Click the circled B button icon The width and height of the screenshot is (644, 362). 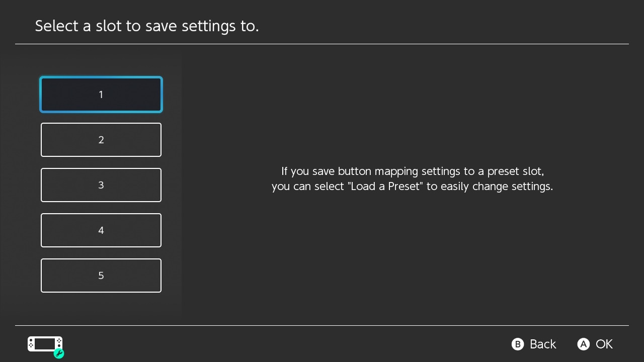pos(518,344)
